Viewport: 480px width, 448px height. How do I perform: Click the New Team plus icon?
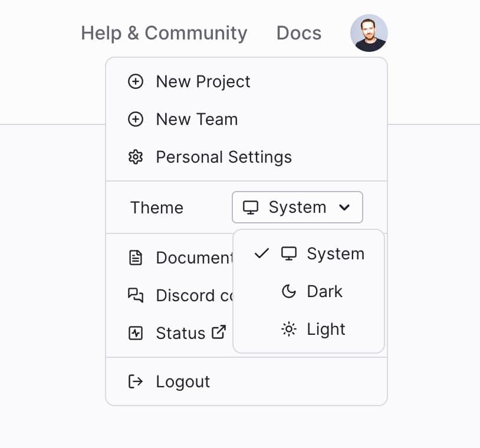tap(136, 120)
